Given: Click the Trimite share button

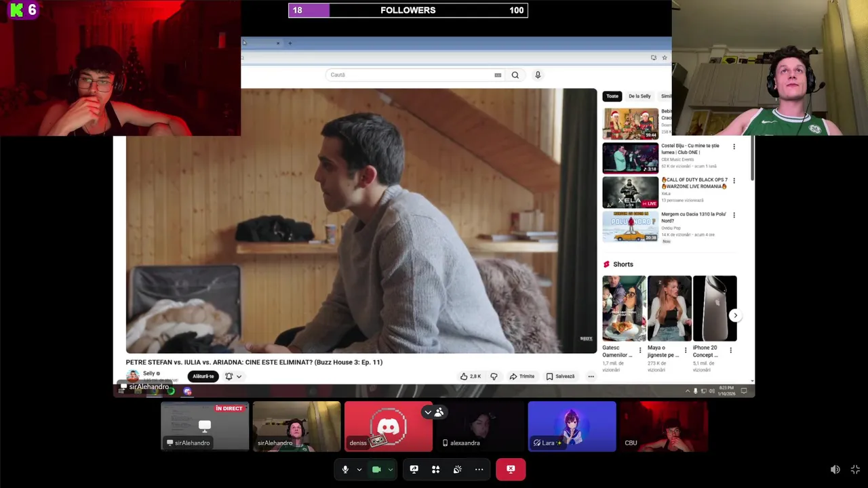Looking at the screenshot, I should click(522, 376).
